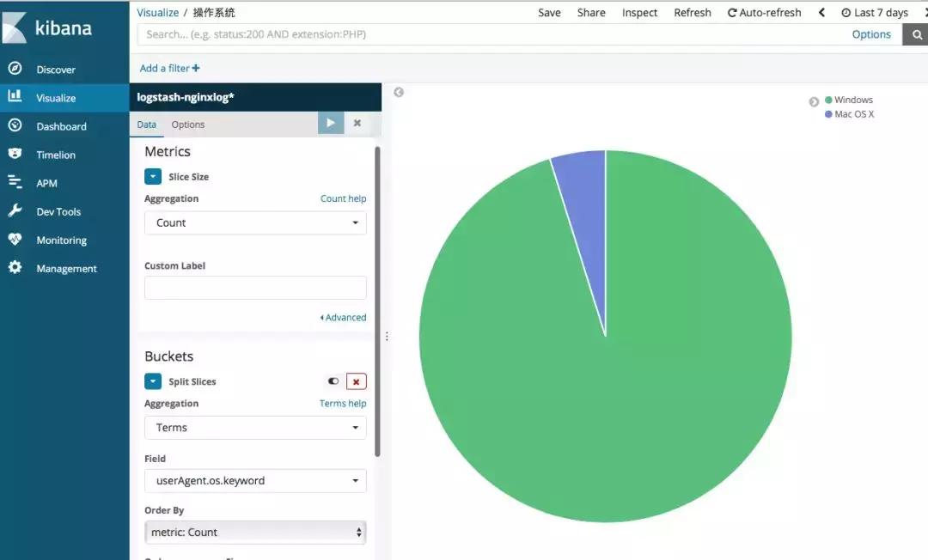This screenshot has width=928, height=560.
Task: Open Management in the sidebar
Action: pos(65,268)
